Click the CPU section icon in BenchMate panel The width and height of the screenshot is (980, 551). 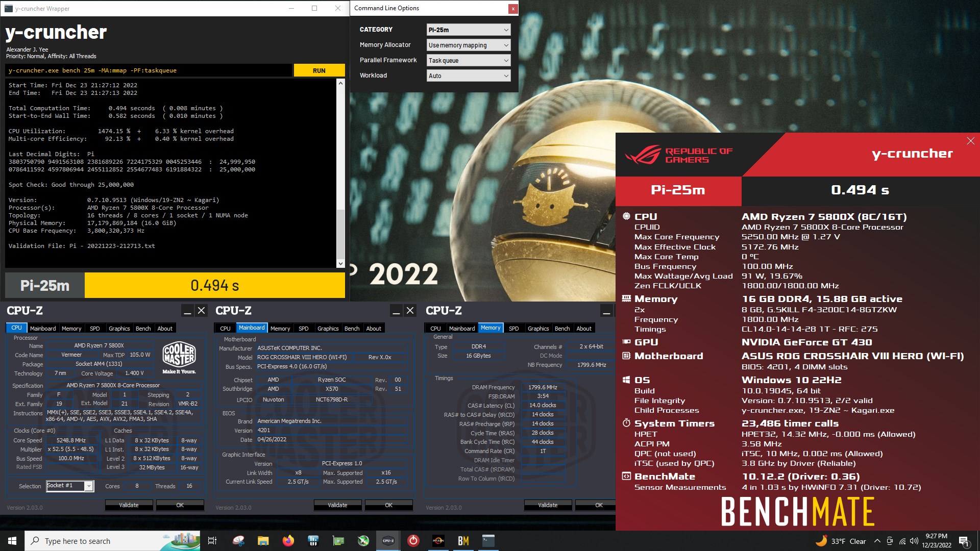(626, 216)
